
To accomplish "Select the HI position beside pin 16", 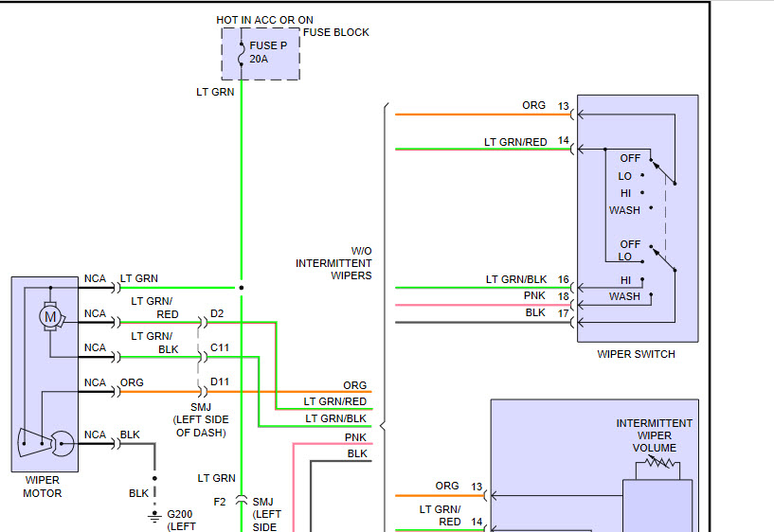I will (x=625, y=280).
